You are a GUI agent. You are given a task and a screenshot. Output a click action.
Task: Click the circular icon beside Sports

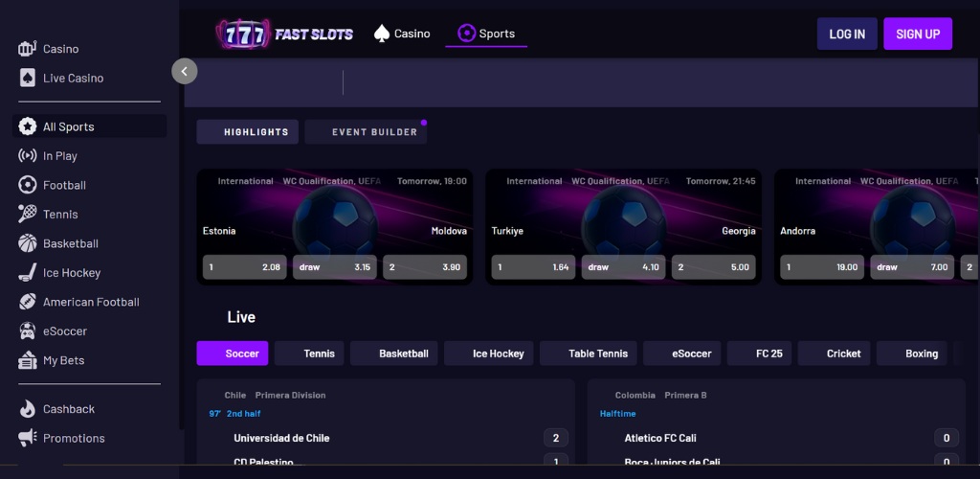tap(466, 34)
